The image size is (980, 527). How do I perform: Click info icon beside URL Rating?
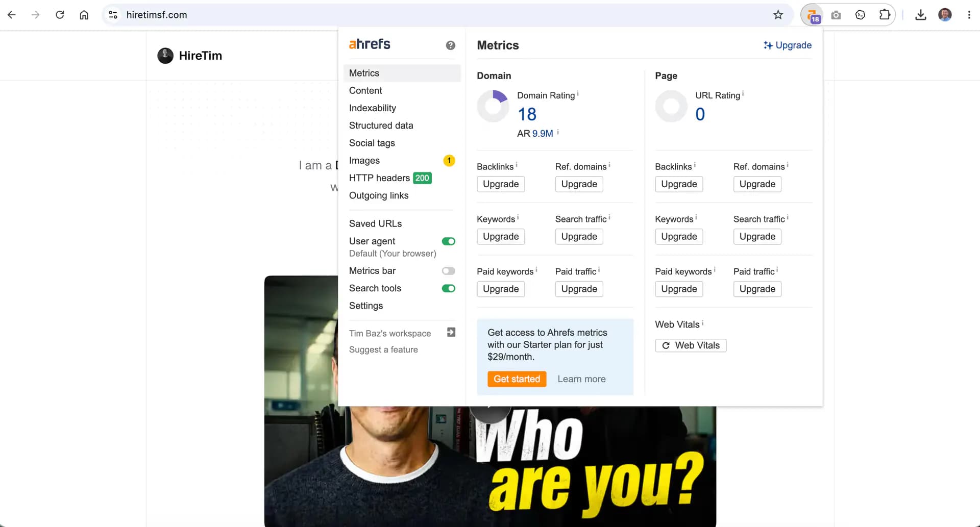point(743,94)
